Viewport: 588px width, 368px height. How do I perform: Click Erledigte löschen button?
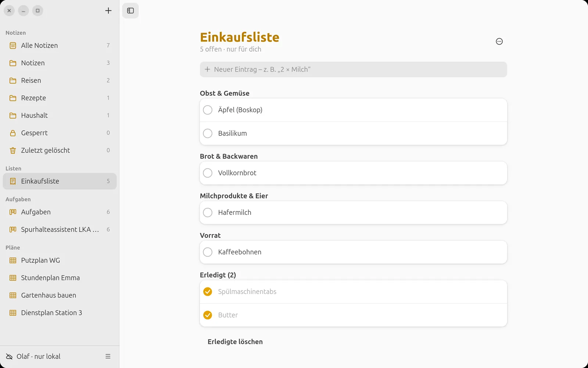pyautogui.click(x=235, y=342)
